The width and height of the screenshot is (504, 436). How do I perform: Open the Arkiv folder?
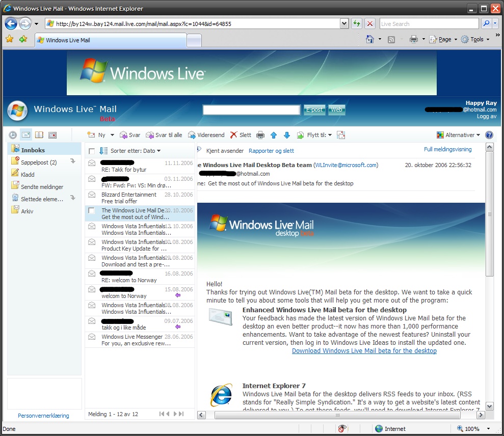coord(22,211)
